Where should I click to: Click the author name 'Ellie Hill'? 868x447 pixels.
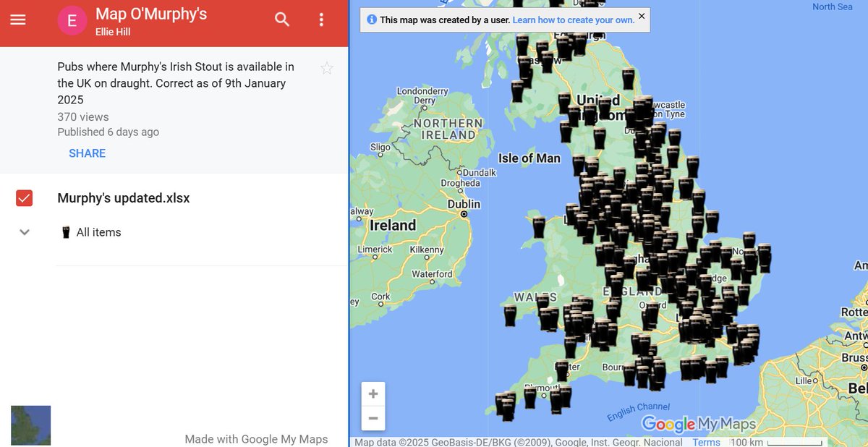[x=113, y=32]
